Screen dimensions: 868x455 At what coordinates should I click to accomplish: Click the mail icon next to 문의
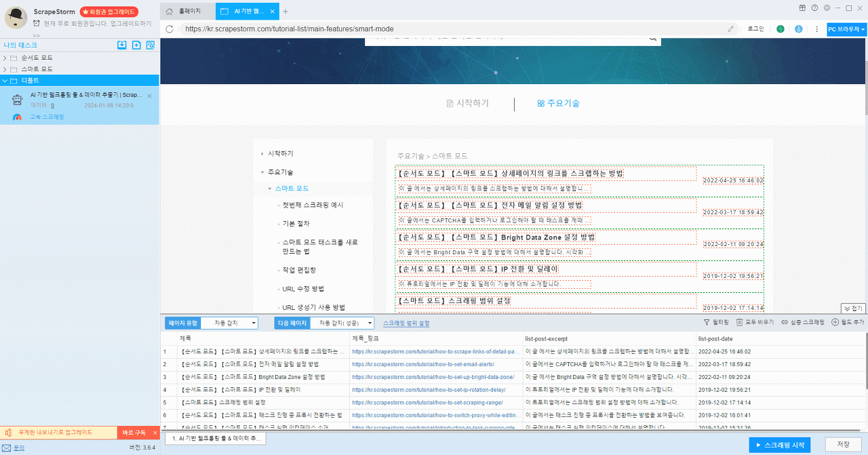click(x=6, y=448)
